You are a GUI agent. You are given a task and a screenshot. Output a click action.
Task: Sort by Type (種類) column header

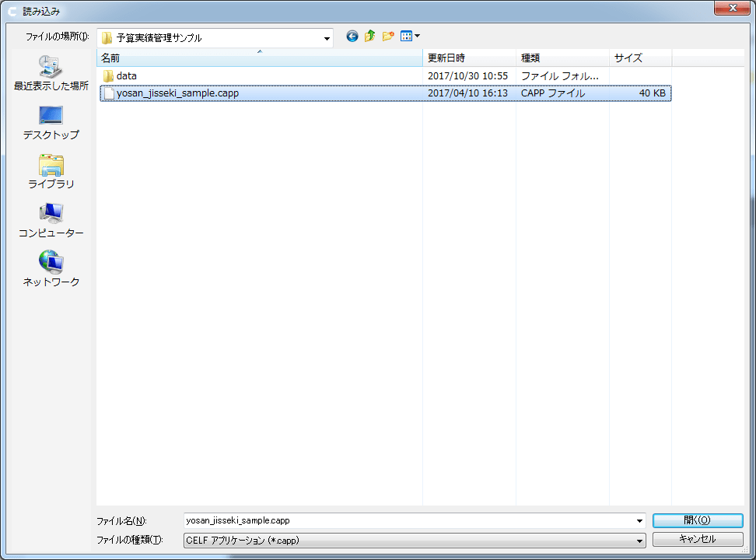click(562, 58)
